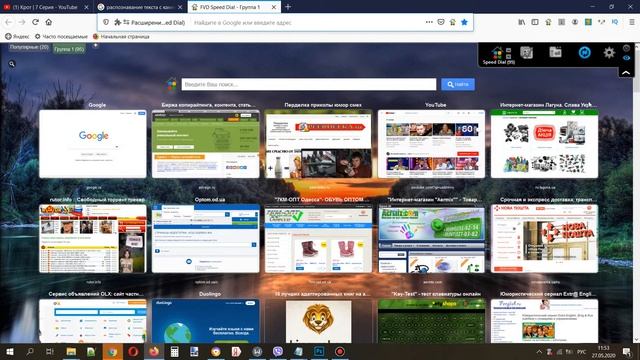Open Recently Closed view in FVD panel
The height and width of the screenshot is (360, 640).
[x=556, y=52]
